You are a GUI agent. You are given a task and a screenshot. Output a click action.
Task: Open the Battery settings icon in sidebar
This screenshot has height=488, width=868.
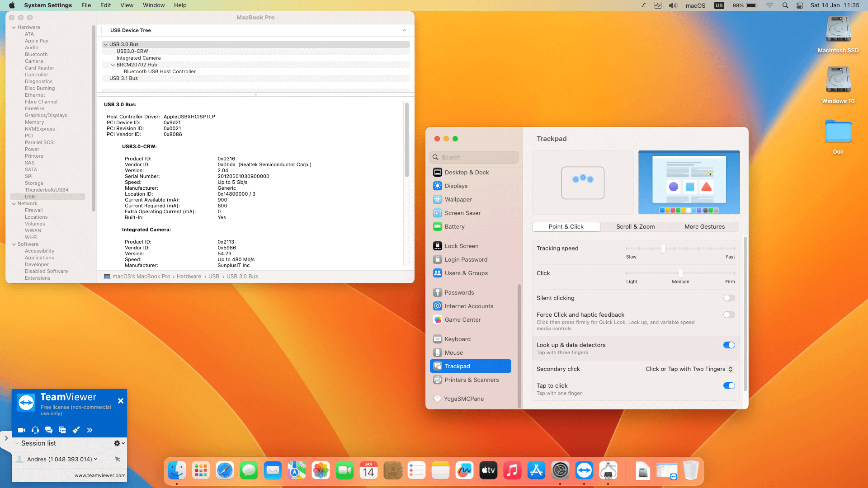(x=437, y=227)
